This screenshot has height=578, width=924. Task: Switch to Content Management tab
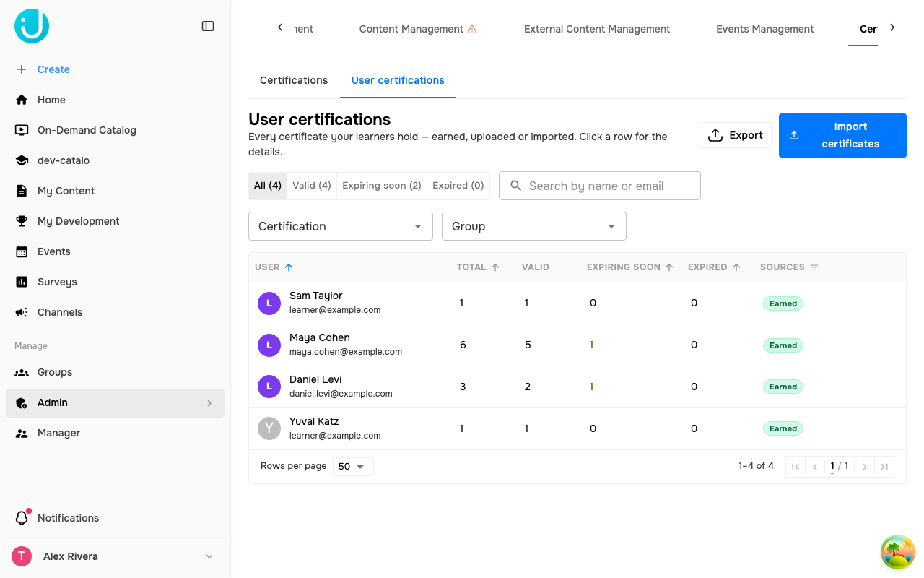click(x=418, y=29)
